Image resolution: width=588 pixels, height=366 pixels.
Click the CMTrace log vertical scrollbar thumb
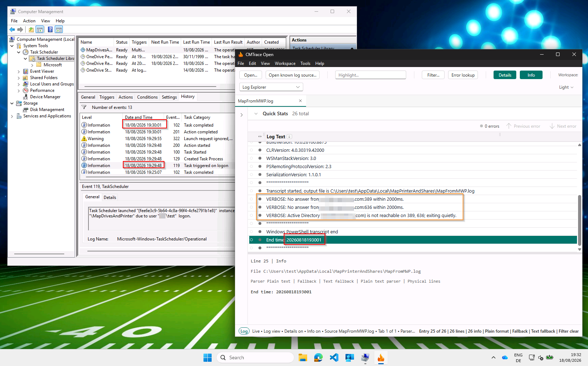click(x=579, y=220)
